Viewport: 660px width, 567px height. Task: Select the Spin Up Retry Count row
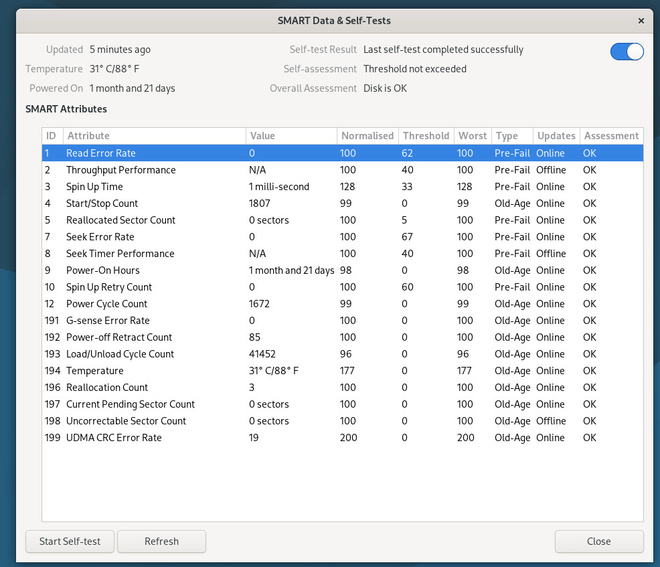(x=342, y=287)
